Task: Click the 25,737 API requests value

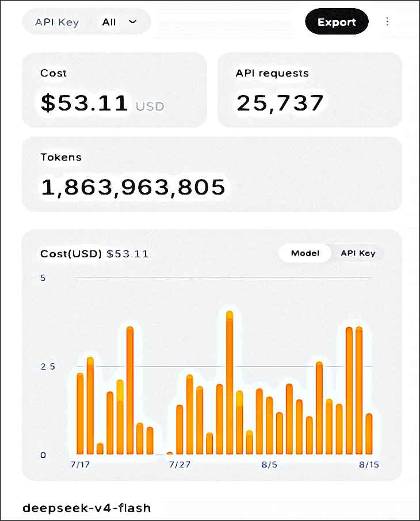Action: point(280,102)
